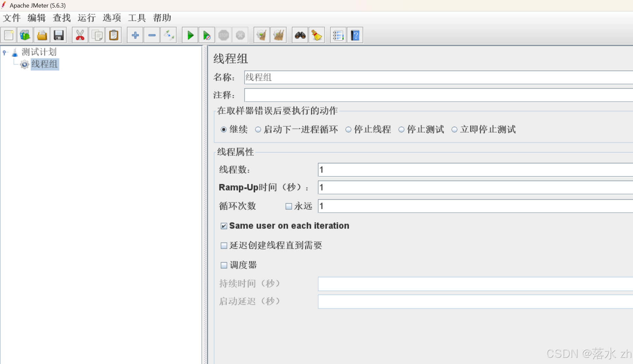633x364 pixels.
Task: Click the 线程数 thread count field
Action: tap(475, 170)
